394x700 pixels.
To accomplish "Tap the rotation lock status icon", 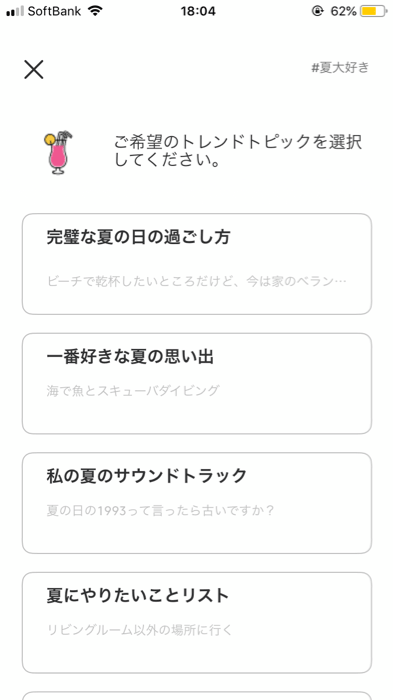I will click(317, 11).
